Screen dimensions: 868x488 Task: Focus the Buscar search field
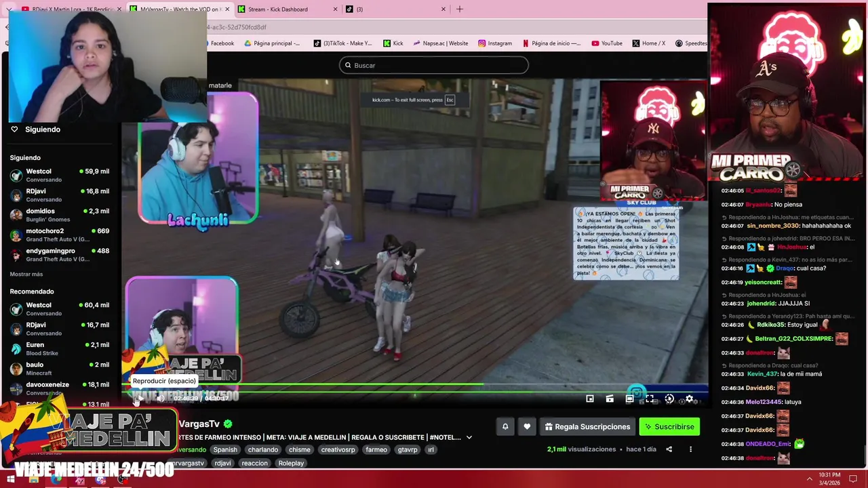tap(434, 65)
